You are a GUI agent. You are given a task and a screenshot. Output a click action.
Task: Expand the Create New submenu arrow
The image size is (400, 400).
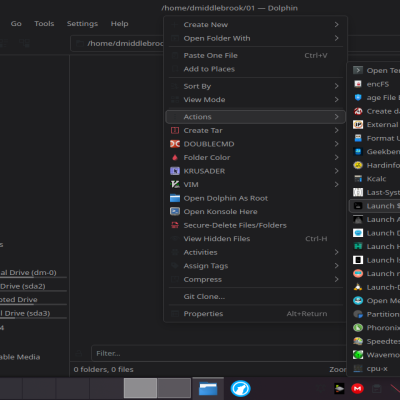tap(336, 25)
